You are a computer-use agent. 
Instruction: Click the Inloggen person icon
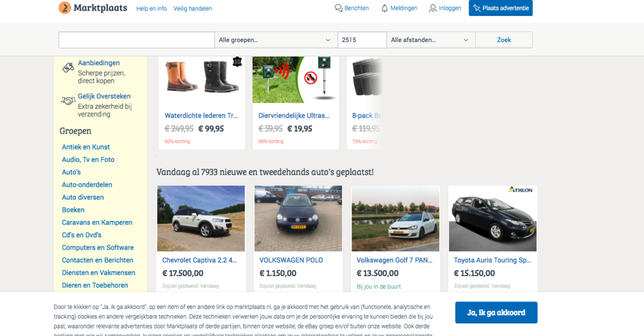pyautogui.click(x=433, y=8)
